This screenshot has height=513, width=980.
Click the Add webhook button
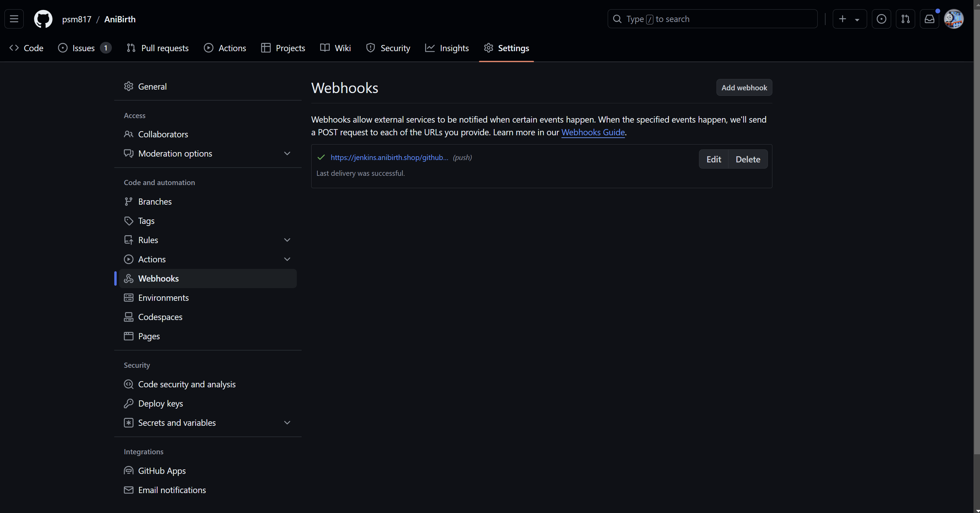[744, 88]
